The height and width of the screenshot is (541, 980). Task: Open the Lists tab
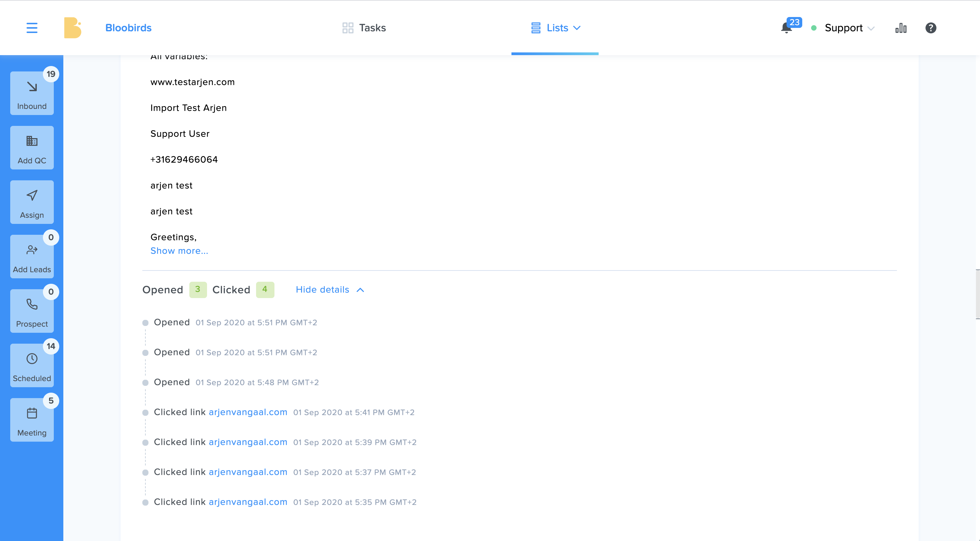[x=555, y=28]
